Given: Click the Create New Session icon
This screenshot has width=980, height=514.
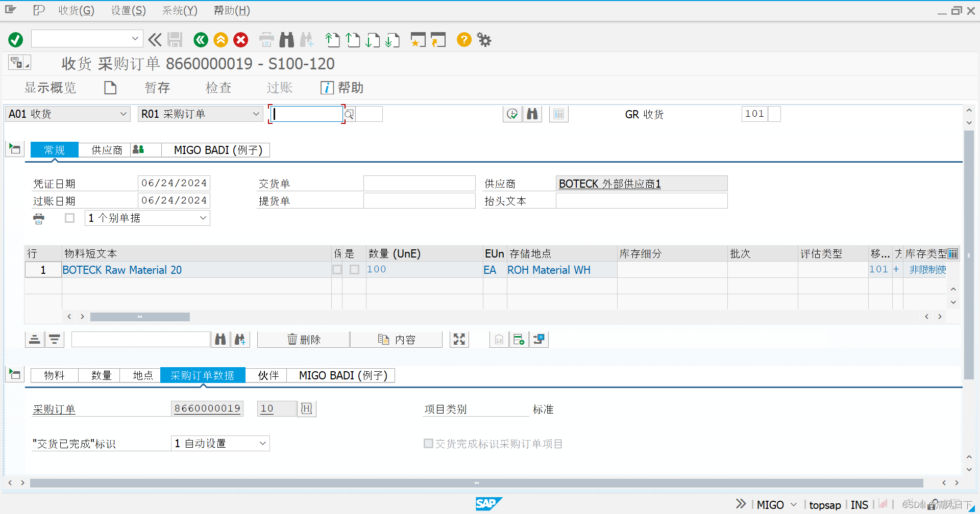Looking at the screenshot, I should [418, 40].
